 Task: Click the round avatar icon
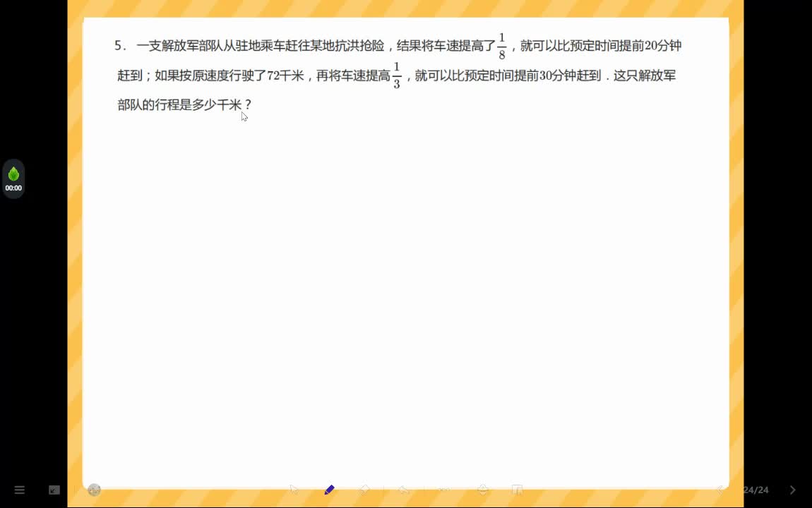coord(94,490)
